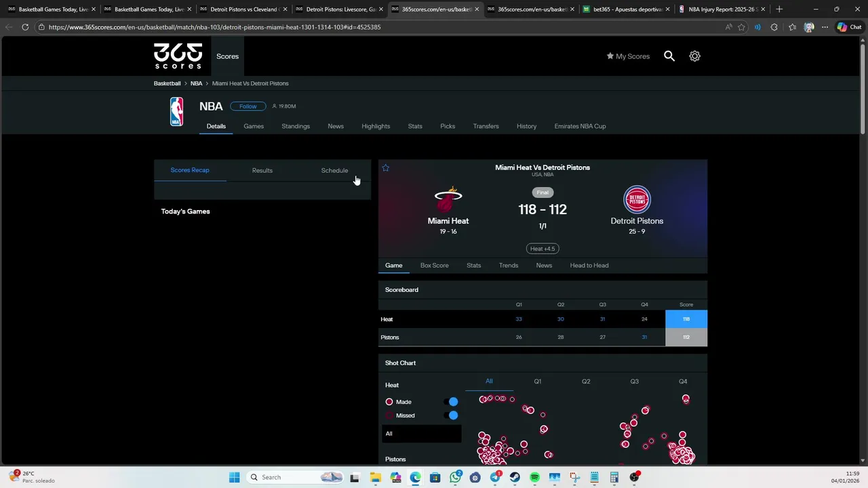Open My Scores

(628, 56)
